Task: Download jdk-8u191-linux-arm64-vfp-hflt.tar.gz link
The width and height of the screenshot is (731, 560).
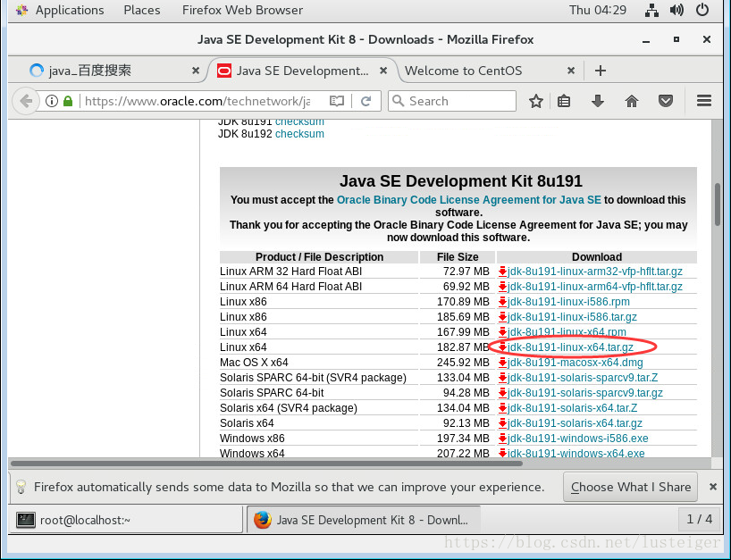Action: [x=595, y=287]
